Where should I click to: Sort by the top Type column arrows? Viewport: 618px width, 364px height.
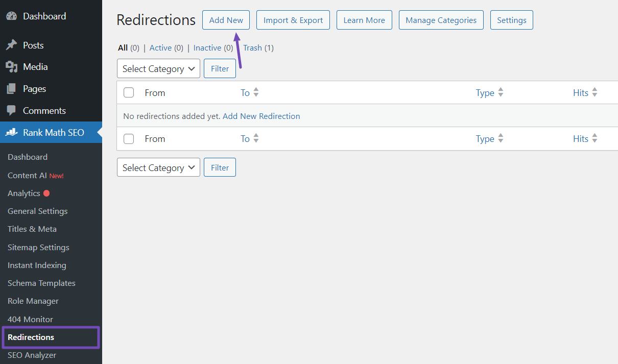[x=501, y=92]
